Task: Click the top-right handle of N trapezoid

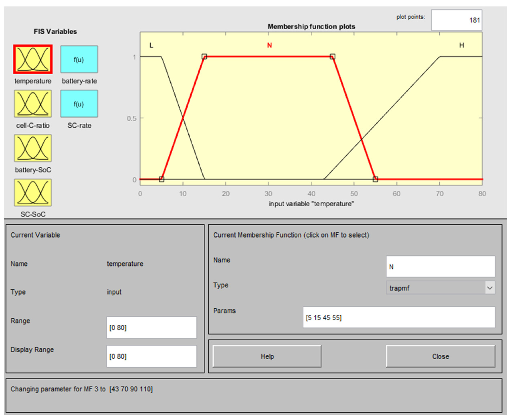Action: (332, 57)
